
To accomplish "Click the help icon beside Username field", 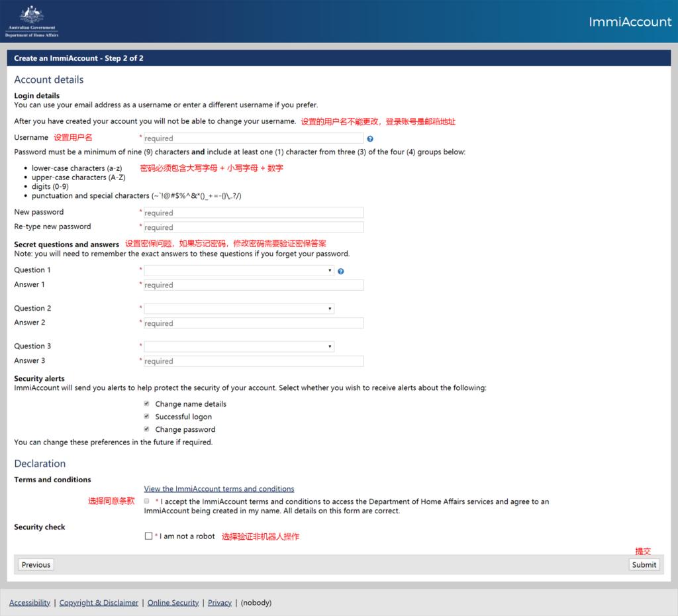I will tap(370, 139).
